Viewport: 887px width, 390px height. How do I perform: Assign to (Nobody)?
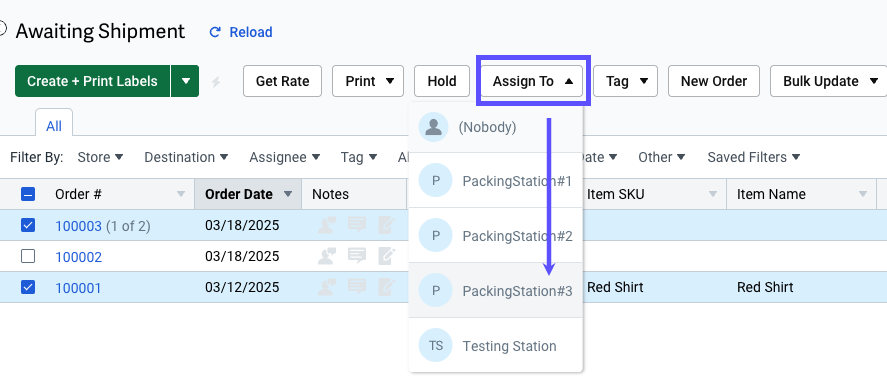pos(496,127)
